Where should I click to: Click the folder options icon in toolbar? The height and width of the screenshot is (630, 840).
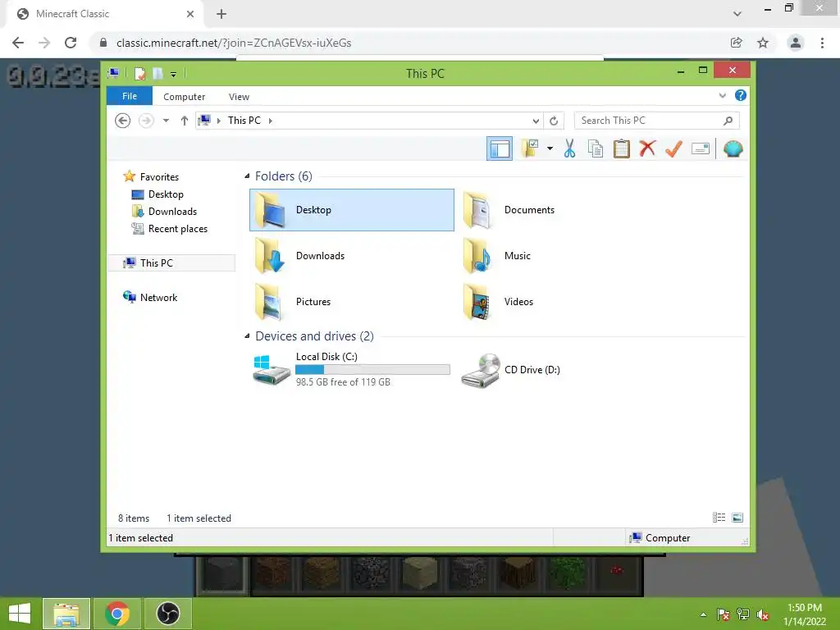[x=530, y=148]
